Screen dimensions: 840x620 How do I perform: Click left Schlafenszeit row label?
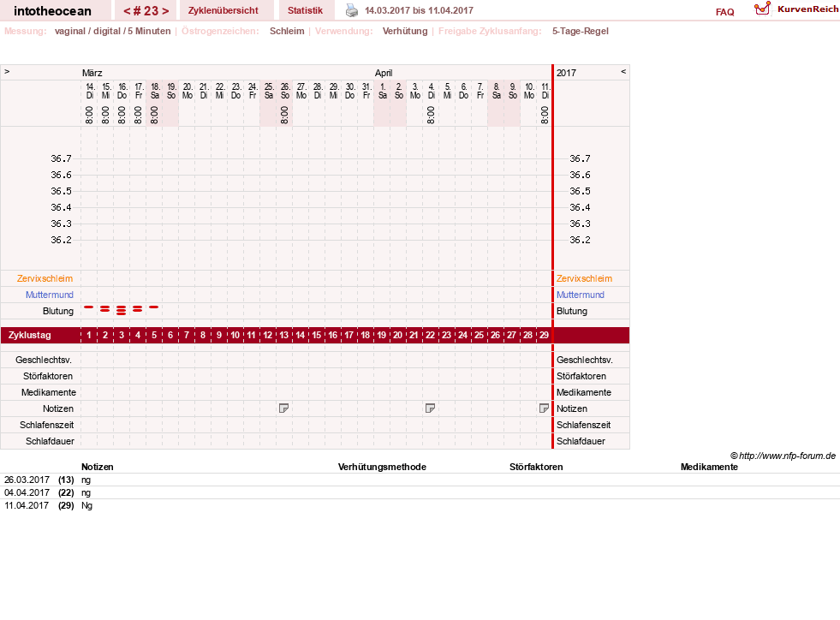pos(46,425)
